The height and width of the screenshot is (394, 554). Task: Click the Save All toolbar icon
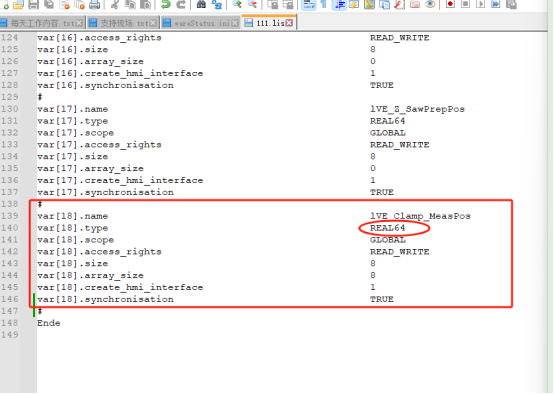[x=49, y=4]
